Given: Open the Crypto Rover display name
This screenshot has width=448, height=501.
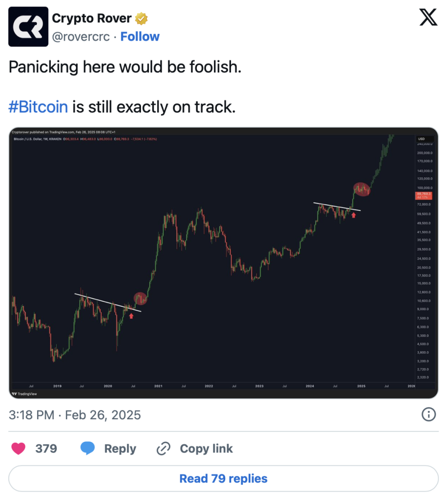Looking at the screenshot, I should click(x=92, y=19).
